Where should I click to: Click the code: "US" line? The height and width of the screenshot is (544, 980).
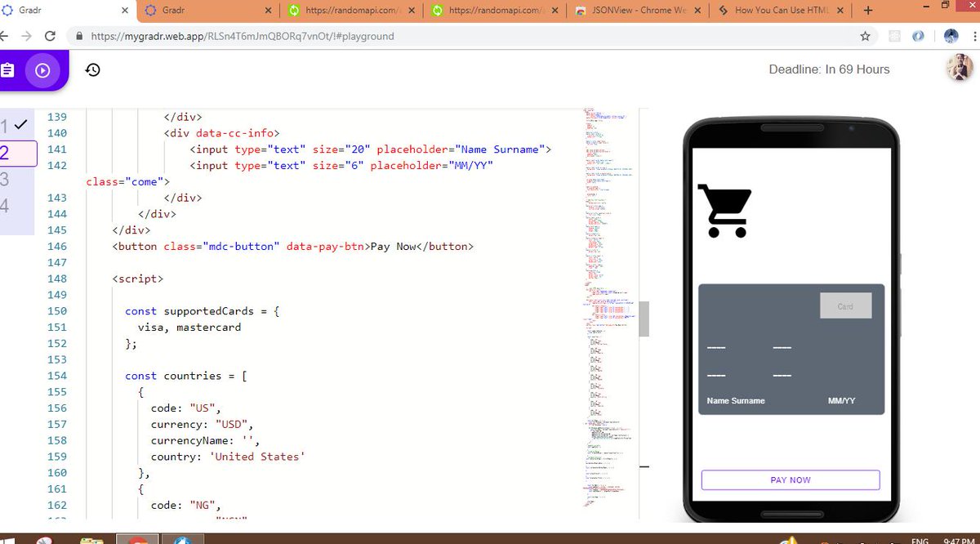coord(186,408)
